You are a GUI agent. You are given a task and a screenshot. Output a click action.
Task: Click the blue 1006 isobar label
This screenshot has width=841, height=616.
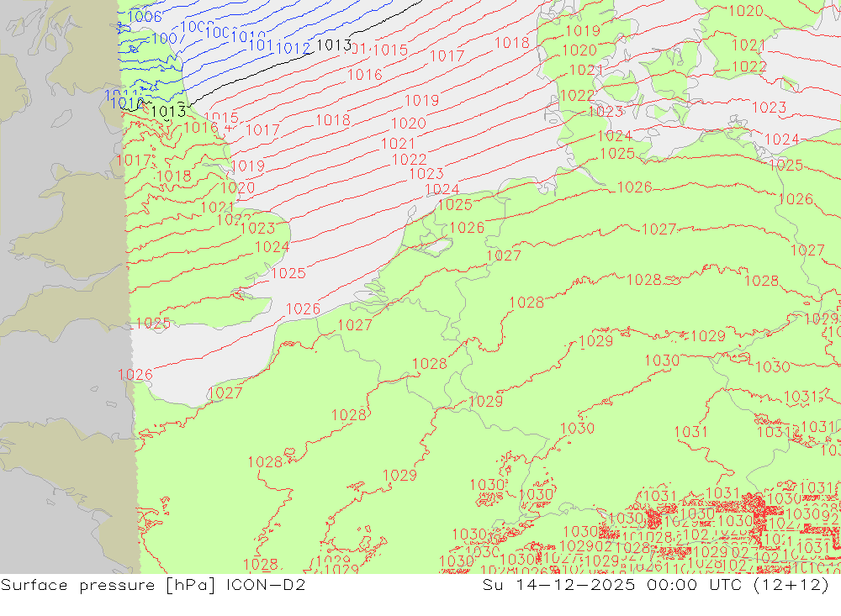(145, 17)
